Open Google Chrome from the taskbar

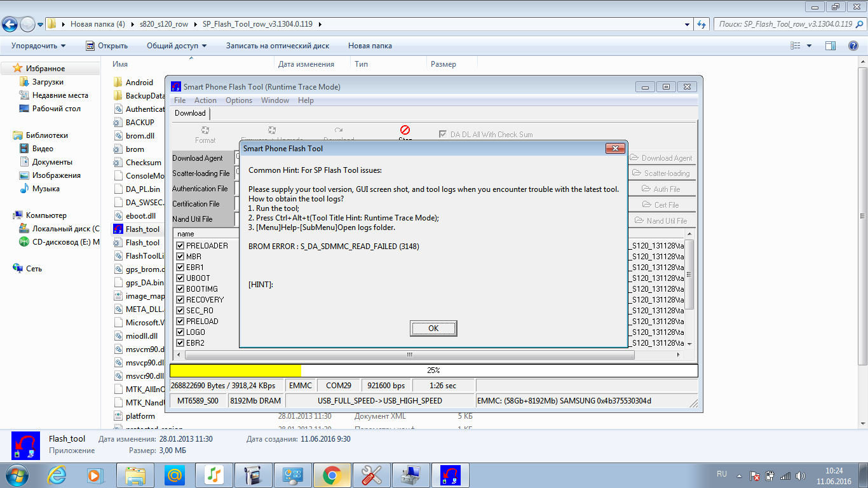coord(332,475)
